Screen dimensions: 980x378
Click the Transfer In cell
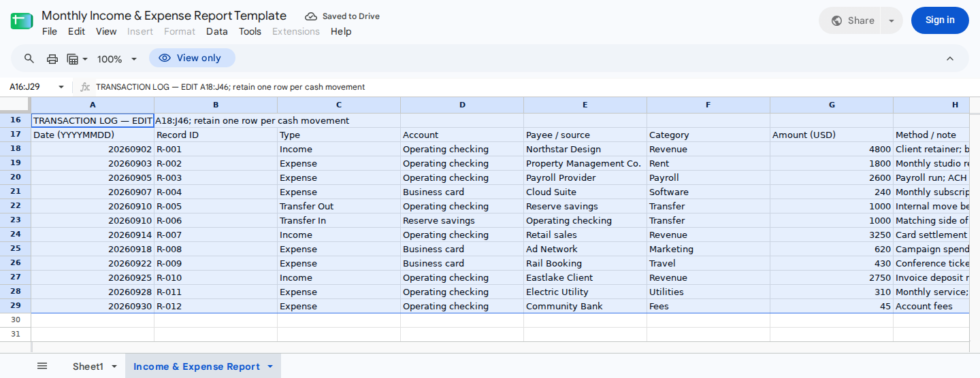tap(339, 220)
